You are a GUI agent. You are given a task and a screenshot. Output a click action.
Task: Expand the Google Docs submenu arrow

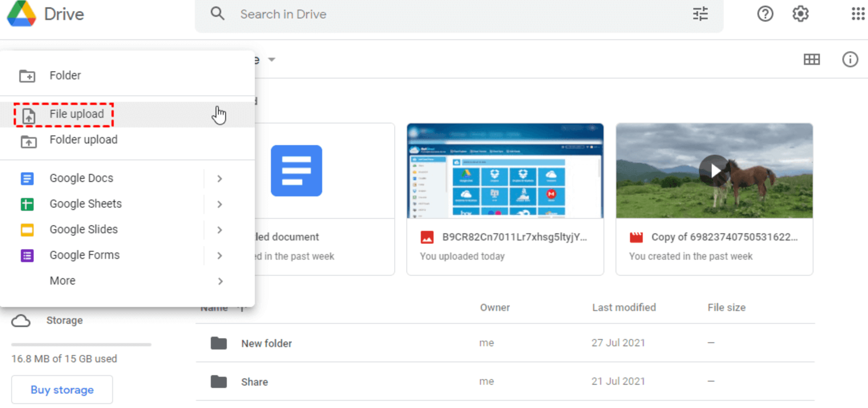[220, 178]
